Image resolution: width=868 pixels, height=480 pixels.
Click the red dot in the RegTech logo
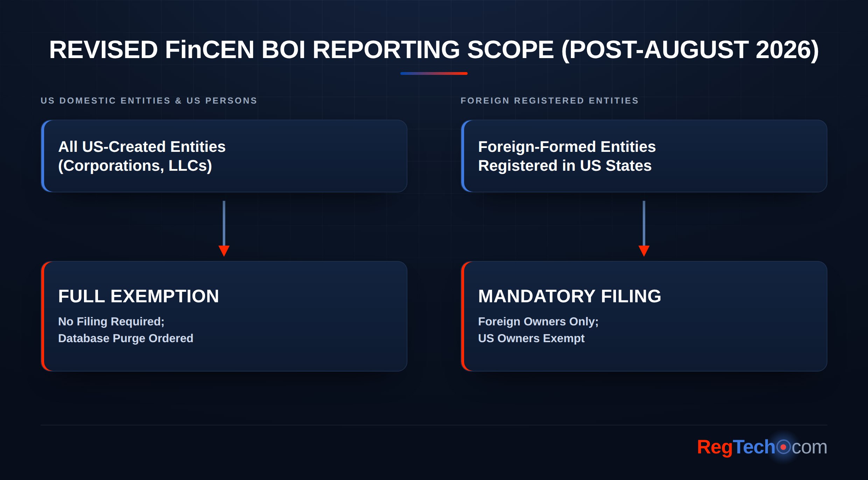click(x=783, y=447)
